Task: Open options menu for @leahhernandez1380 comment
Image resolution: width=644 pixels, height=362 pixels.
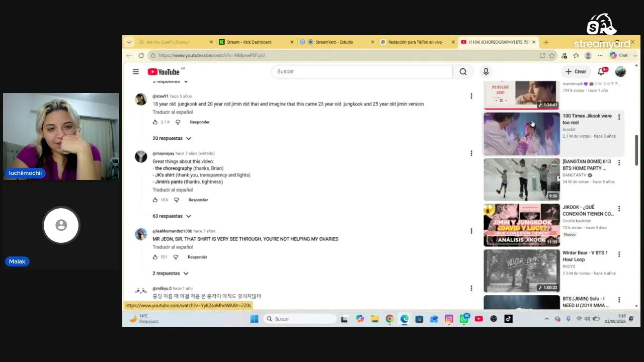Action: [471, 231]
